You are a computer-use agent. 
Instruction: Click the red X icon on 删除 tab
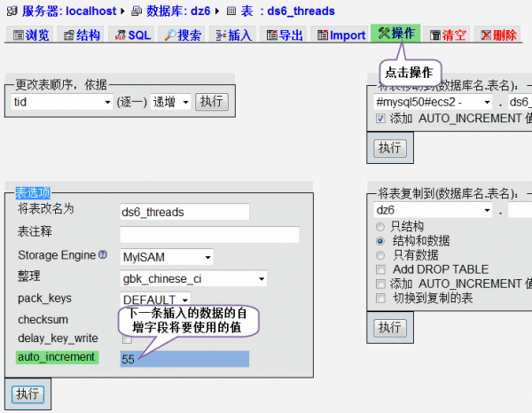tap(486, 35)
